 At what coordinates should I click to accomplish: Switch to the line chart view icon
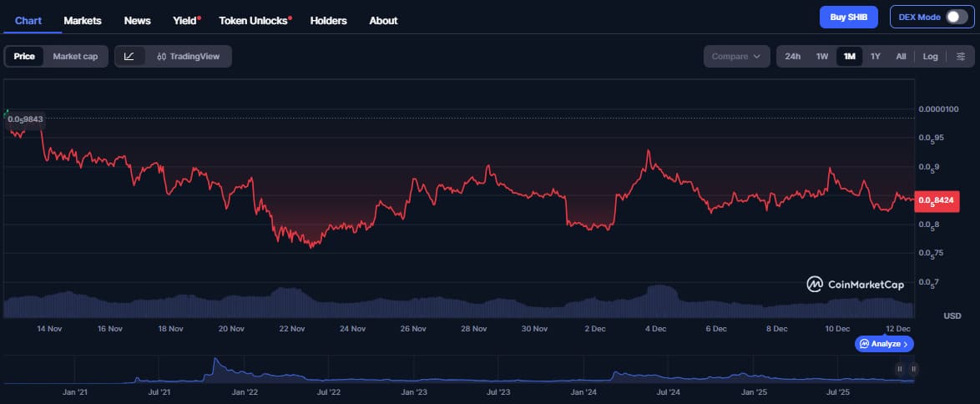click(129, 56)
